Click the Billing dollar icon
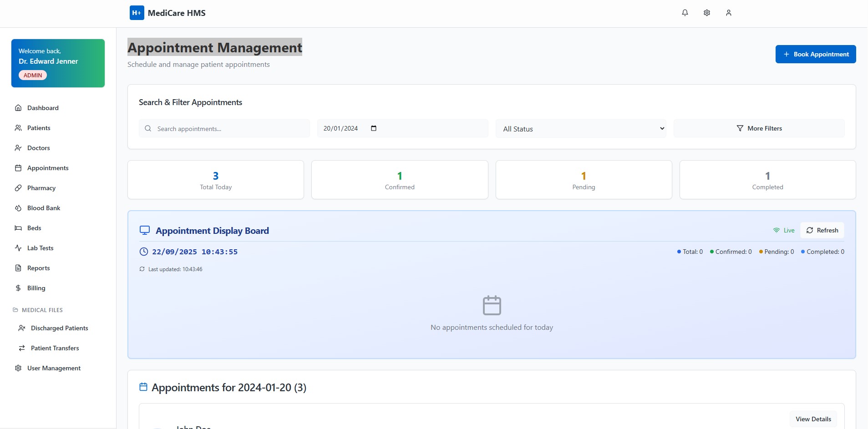Image resolution: width=868 pixels, height=429 pixels. point(18,288)
